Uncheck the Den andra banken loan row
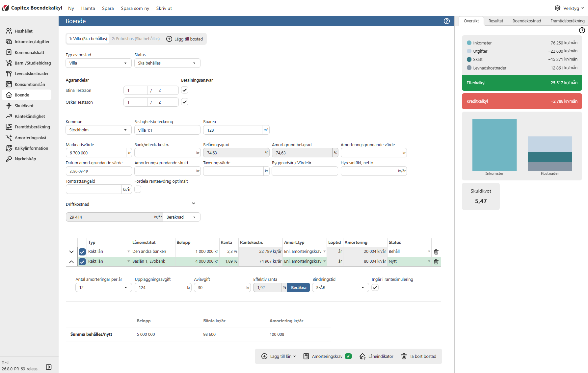Viewport: 588px width, 373px height. (82, 252)
